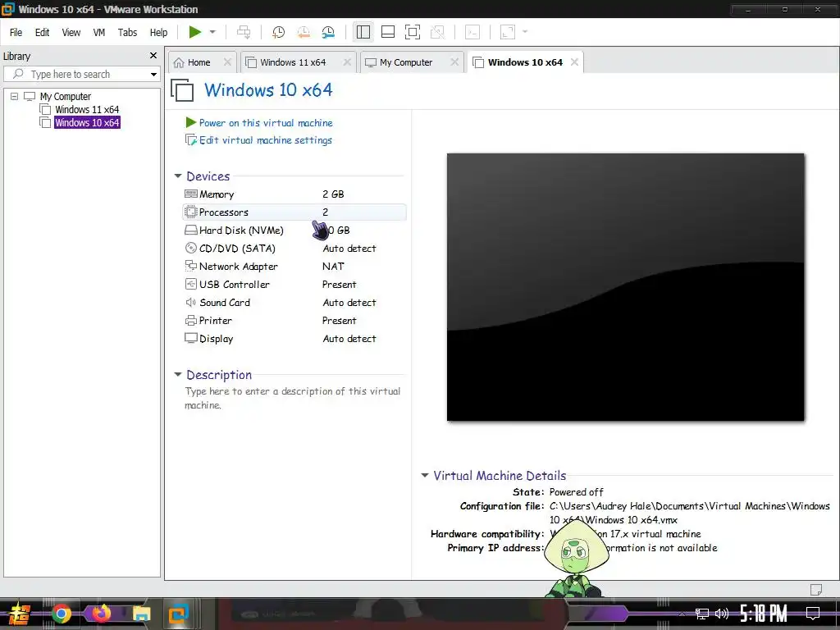
Task: Collapse the Devices section
Action: pos(178,176)
